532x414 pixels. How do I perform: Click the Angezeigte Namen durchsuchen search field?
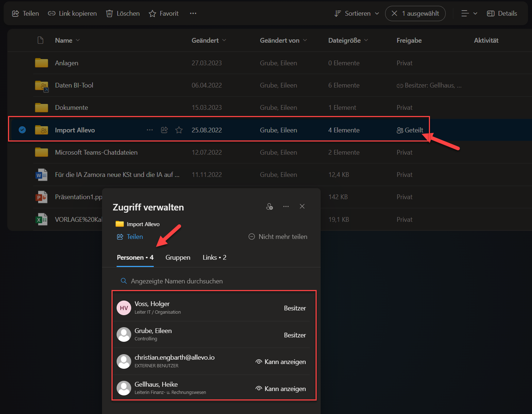pyautogui.click(x=177, y=281)
